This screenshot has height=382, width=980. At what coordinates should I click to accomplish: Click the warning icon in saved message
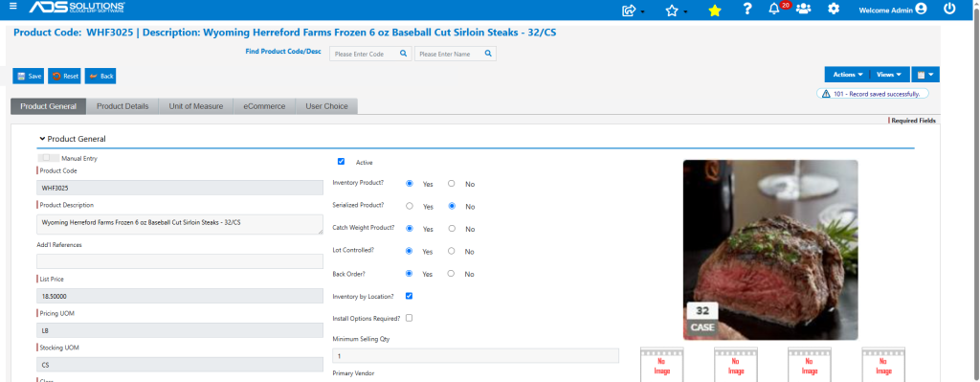(826, 94)
